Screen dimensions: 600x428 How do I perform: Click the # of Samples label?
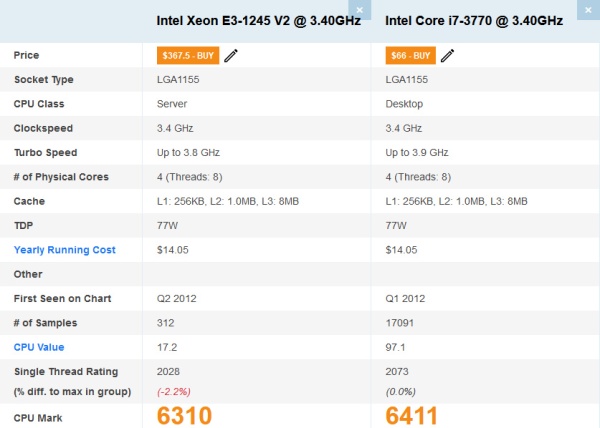(46, 323)
